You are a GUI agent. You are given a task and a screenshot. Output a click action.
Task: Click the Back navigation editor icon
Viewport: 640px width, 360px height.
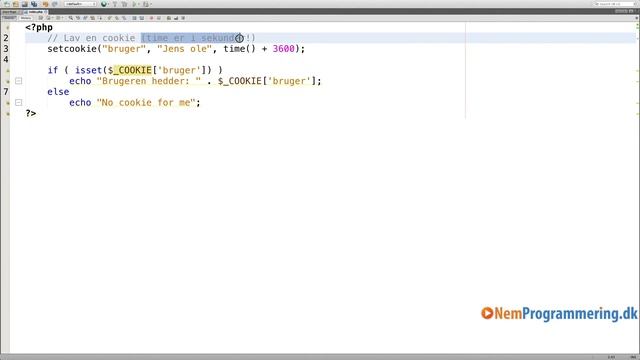[49, 18]
